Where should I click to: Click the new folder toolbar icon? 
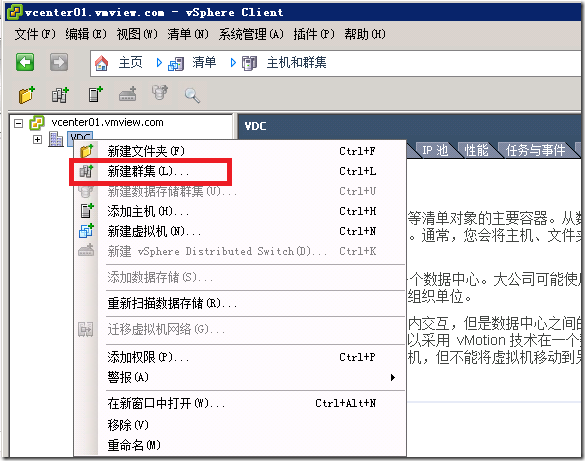pyautogui.click(x=27, y=95)
